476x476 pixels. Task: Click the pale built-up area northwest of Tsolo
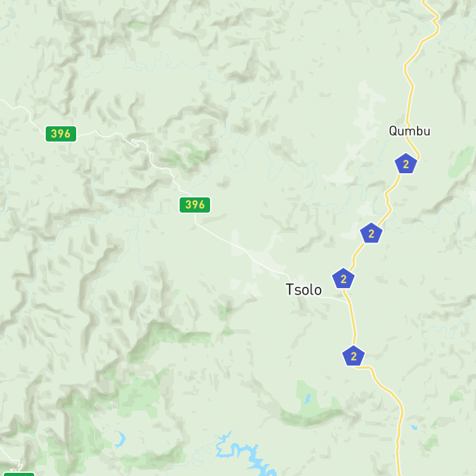pyautogui.click(x=258, y=258)
